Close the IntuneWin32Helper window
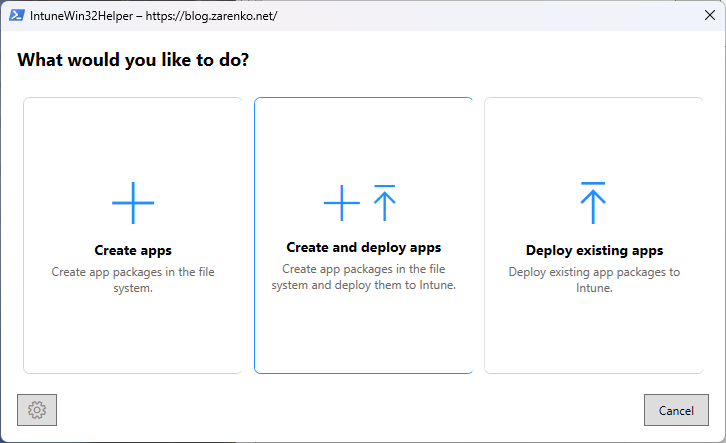This screenshot has width=726, height=443. pyautogui.click(x=709, y=15)
